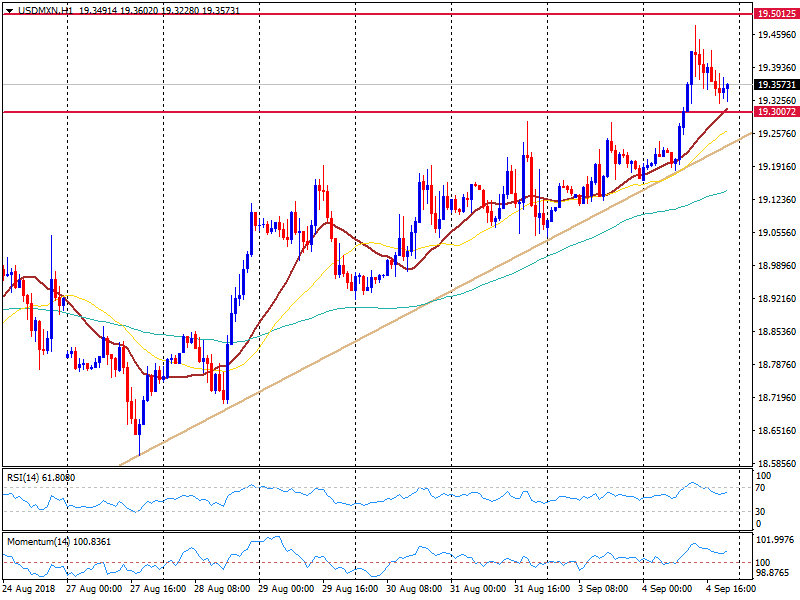
Task: Click the 31 Aug 00:00 time label
Action: (x=480, y=589)
